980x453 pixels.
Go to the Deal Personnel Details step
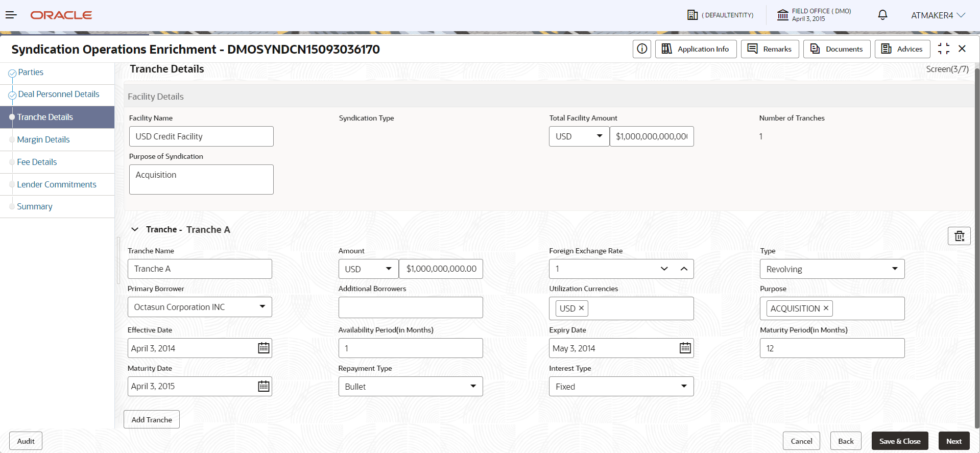[59, 94]
